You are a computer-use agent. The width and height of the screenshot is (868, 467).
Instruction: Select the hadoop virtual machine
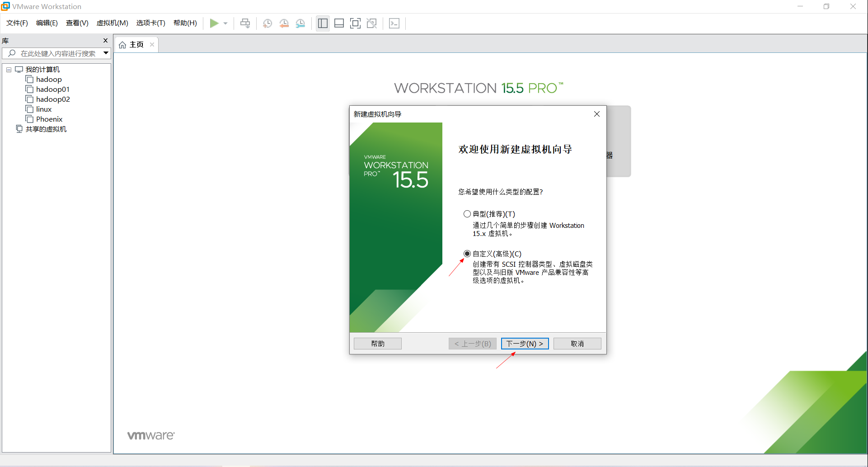point(49,80)
